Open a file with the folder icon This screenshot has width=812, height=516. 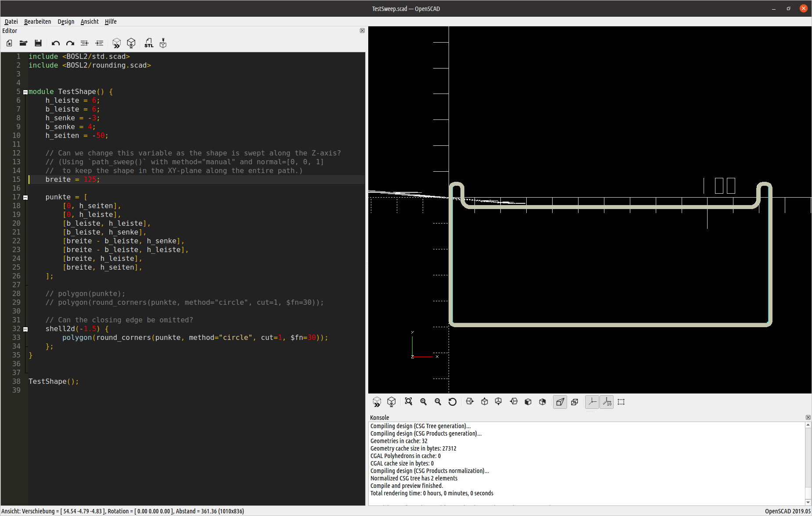pyautogui.click(x=24, y=43)
